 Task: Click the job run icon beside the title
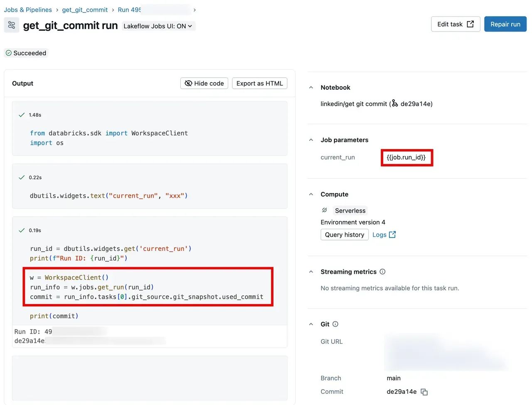(12, 25)
